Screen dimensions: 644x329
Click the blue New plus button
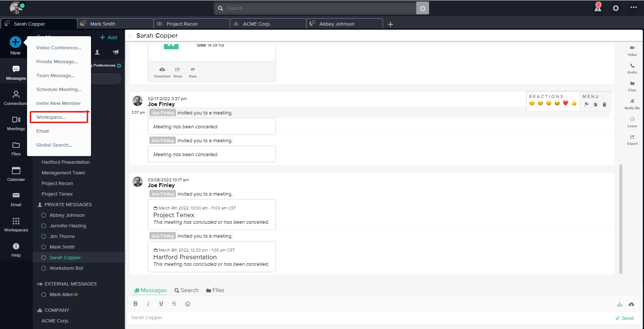point(15,42)
